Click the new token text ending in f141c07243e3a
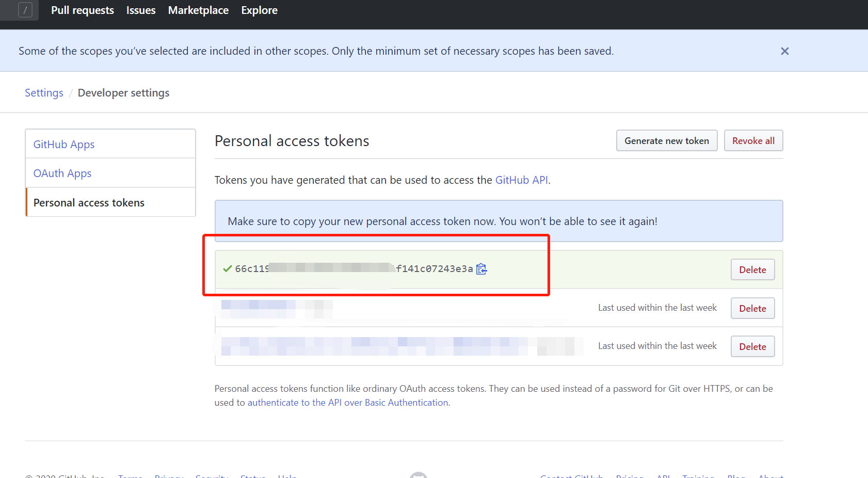This screenshot has height=478, width=868. 354,269
